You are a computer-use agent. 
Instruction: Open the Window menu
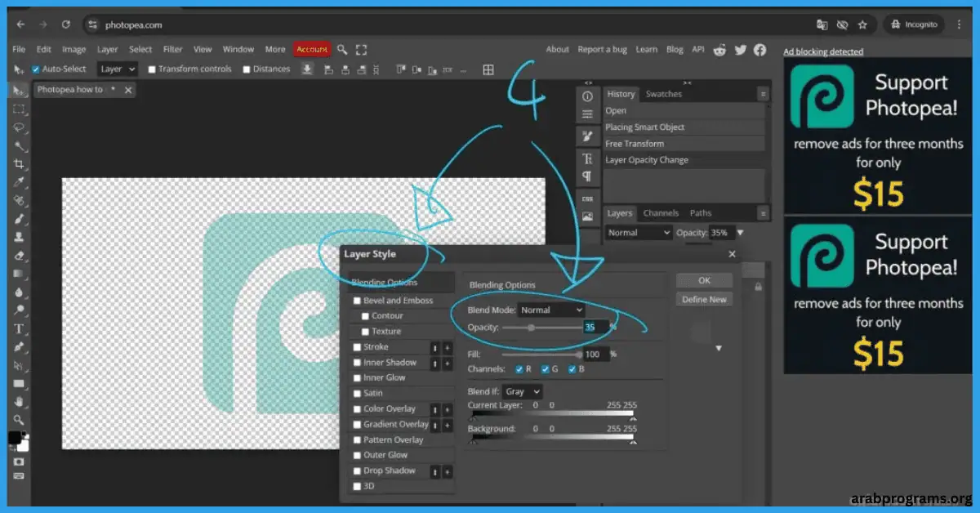point(238,49)
